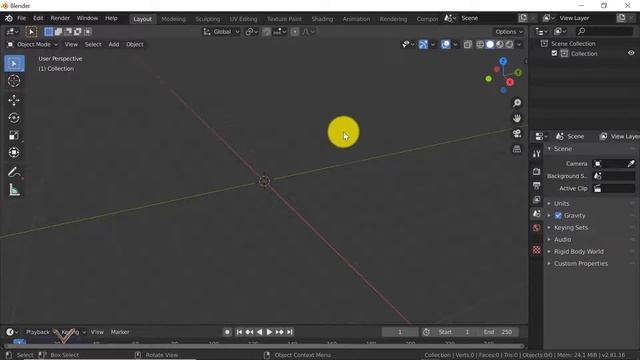Click the new scene icon in header
Screen dimensions: 640x360
523,18
